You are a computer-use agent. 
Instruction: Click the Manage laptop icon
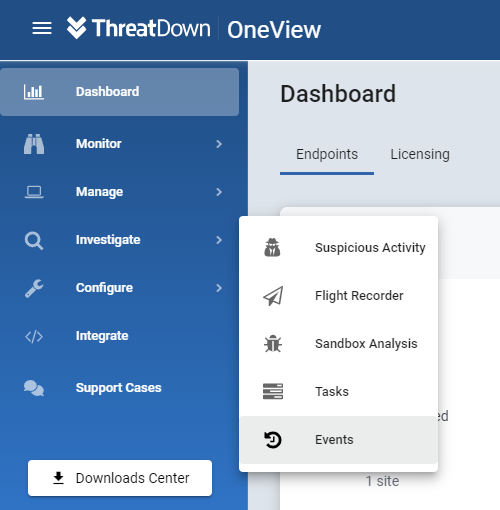coord(34,192)
